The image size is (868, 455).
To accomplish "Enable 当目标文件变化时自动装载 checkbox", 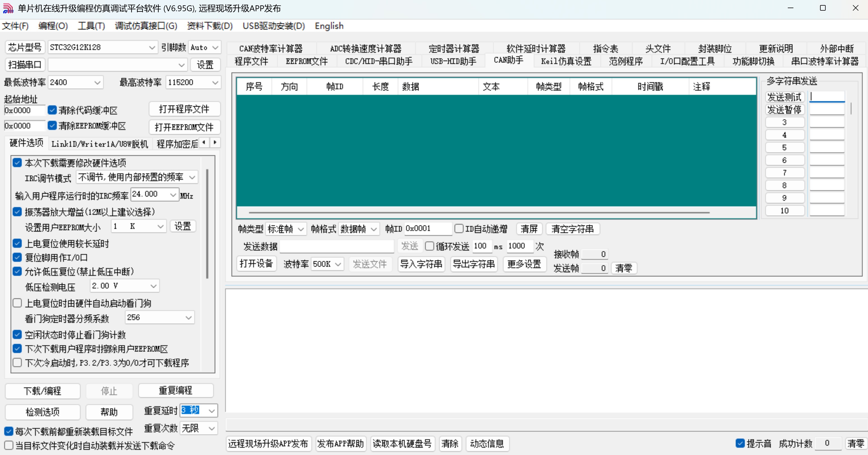I will 9,445.
